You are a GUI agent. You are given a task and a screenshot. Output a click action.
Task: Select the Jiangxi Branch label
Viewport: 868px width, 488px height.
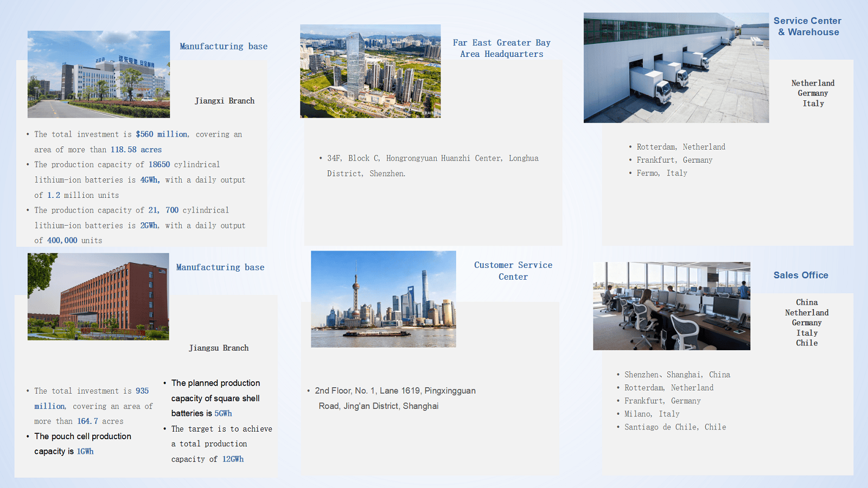click(225, 101)
